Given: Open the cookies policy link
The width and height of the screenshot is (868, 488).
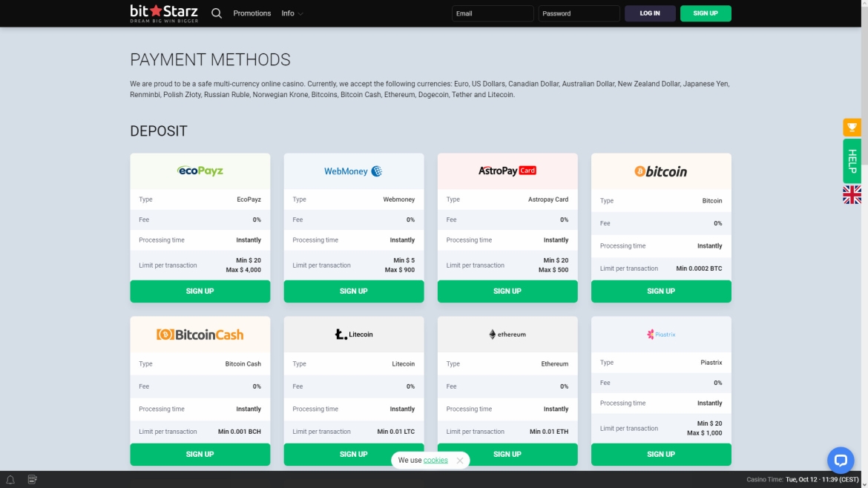Looking at the screenshot, I should (x=435, y=461).
